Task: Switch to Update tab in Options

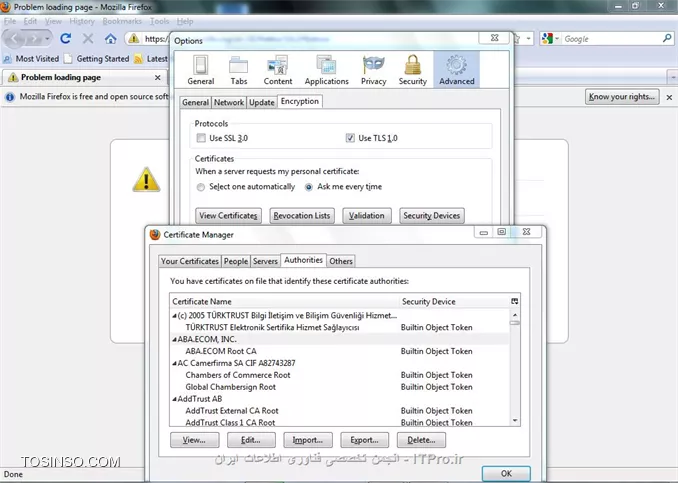Action: coord(262,102)
